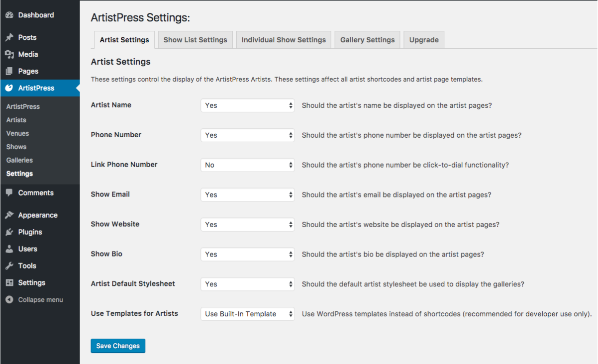Click the Dashboard gauge icon
This screenshot has width=598, height=364.
coord(9,15)
